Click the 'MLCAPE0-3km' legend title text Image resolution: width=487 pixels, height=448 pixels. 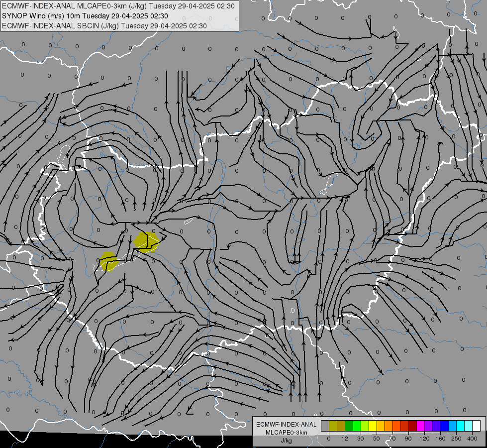pyautogui.click(x=287, y=433)
